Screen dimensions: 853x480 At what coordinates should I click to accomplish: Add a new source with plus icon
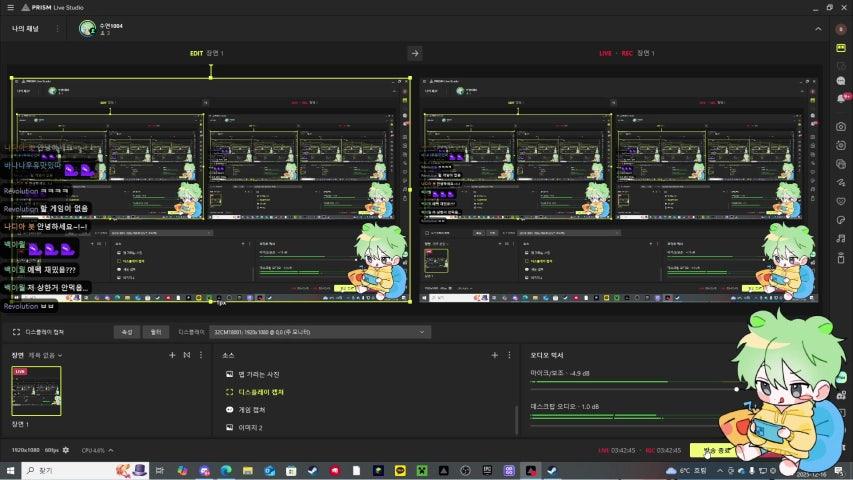[495, 355]
